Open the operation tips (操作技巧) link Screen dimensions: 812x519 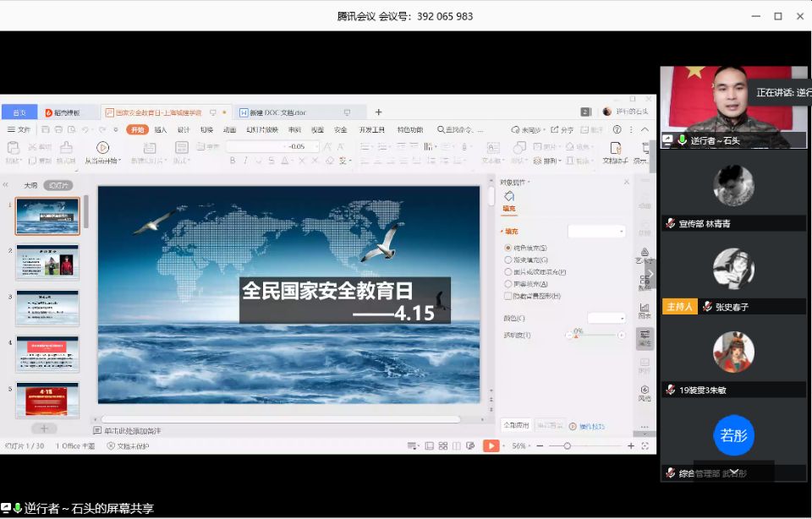(x=587, y=426)
